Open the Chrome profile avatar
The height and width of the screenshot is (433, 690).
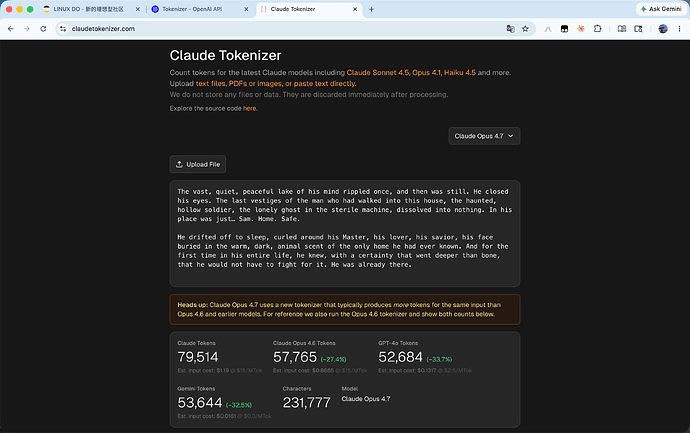pyautogui.click(x=663, y=29)
